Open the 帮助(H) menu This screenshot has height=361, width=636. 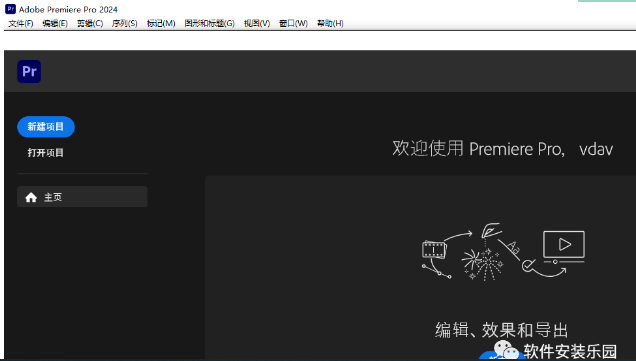pos(330,24)
